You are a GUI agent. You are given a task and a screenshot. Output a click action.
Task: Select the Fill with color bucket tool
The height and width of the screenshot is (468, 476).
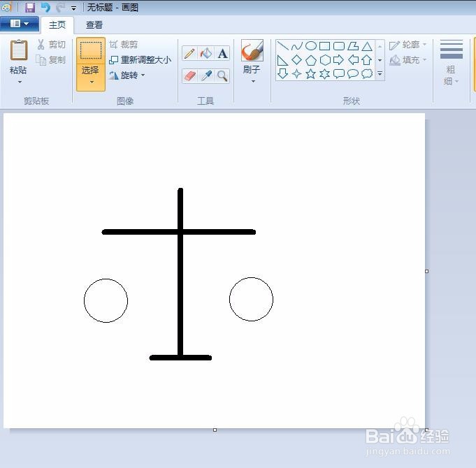click(206, 53)
